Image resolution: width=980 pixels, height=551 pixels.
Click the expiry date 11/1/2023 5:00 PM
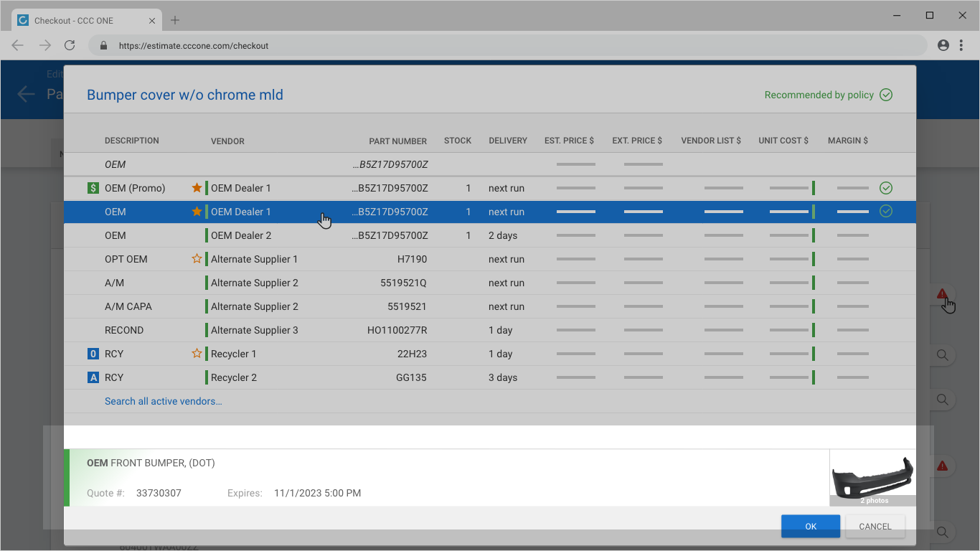pyautogui.click(x=317, y=493)
